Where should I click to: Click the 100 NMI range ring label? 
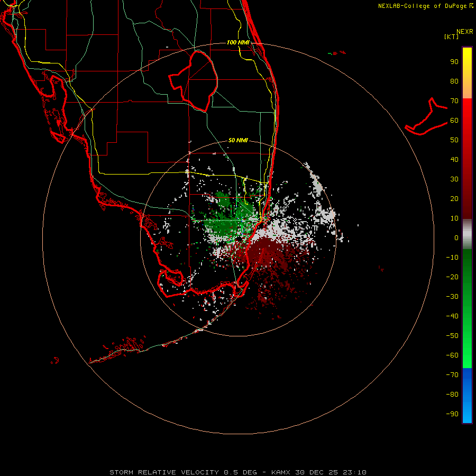click(x=238, y=42)
